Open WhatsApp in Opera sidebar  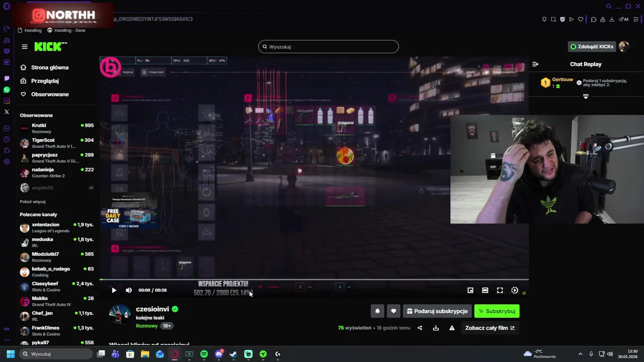coord(7,89)
